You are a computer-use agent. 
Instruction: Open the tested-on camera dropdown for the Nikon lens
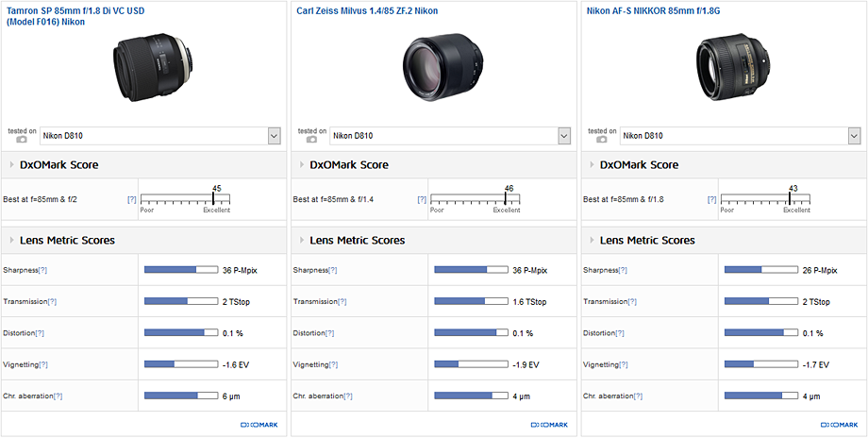(x=740, y=136)
